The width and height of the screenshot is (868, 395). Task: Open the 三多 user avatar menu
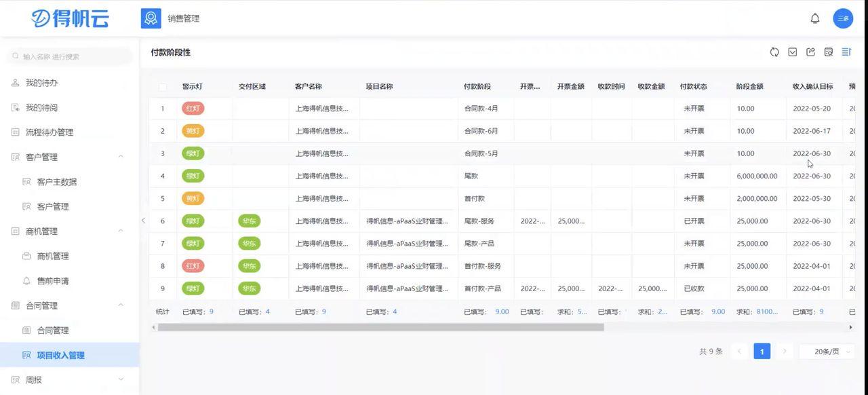click(843, 18)
